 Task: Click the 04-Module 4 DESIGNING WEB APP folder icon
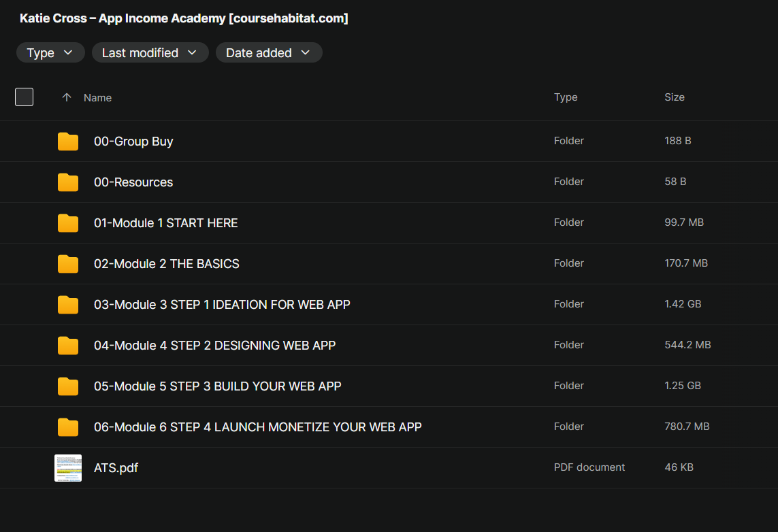pos(68,346)
